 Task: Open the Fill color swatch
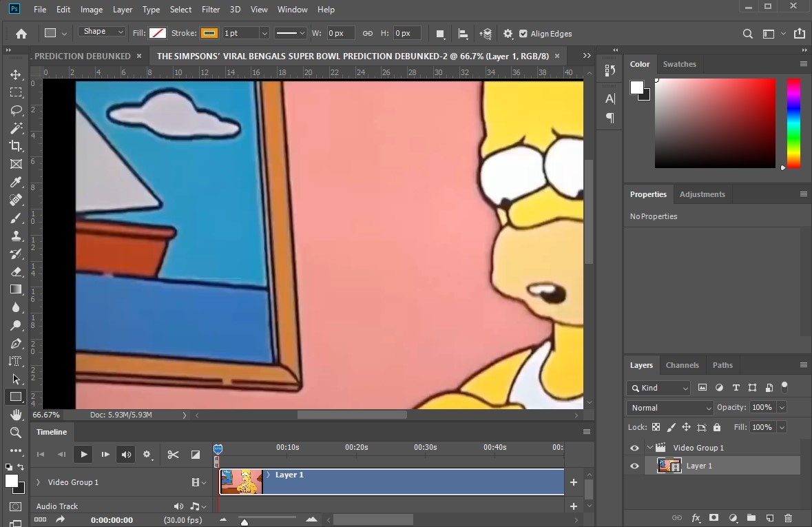pos(158,33)
